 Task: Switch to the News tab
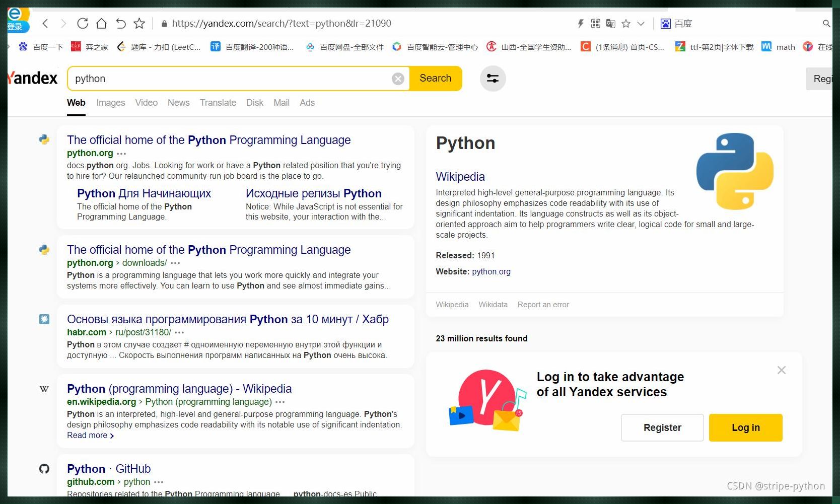[179, 103]
